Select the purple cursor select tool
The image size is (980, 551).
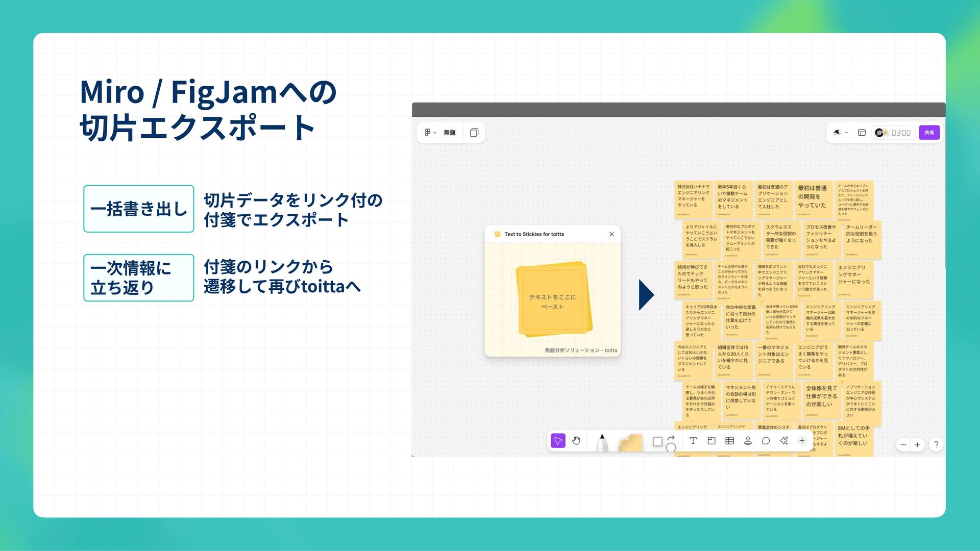tap(558, 441)
